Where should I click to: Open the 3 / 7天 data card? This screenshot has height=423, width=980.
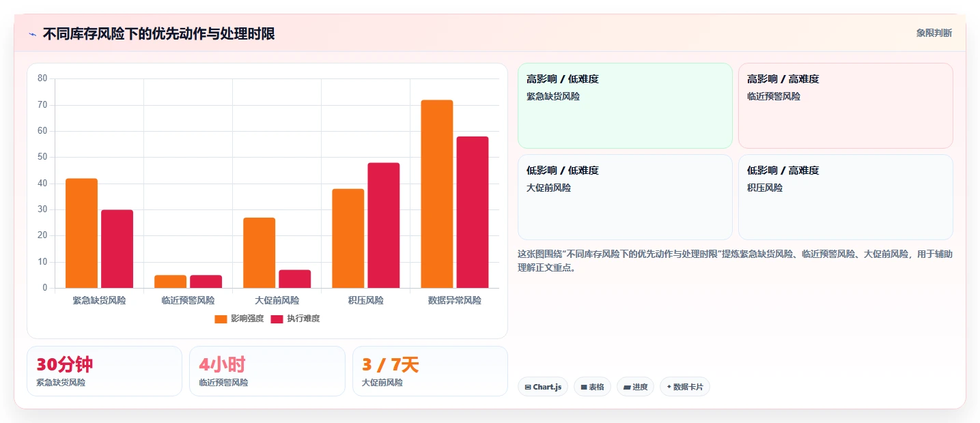pos(430,371)
